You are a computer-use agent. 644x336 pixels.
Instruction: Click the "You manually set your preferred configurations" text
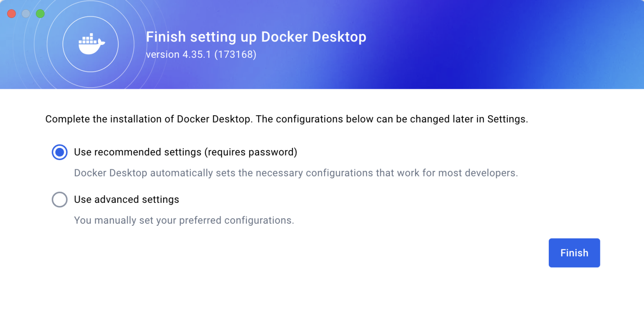(x=184, y=220)
